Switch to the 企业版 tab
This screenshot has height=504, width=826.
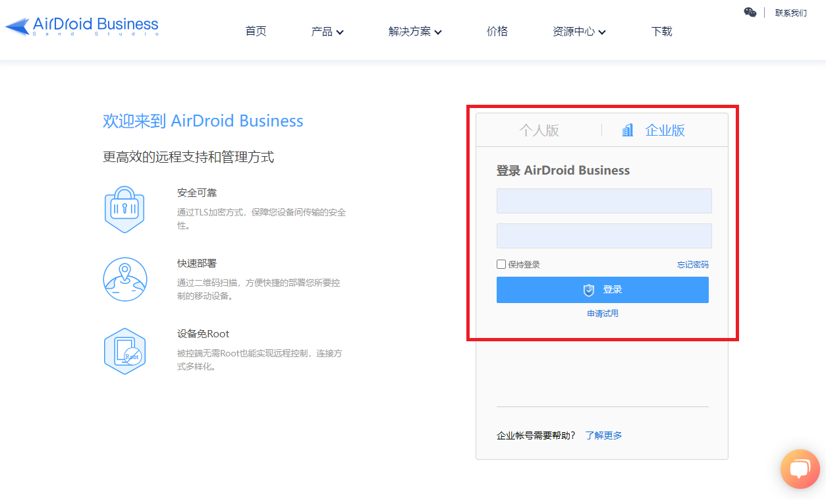click(x=665, y=130)
